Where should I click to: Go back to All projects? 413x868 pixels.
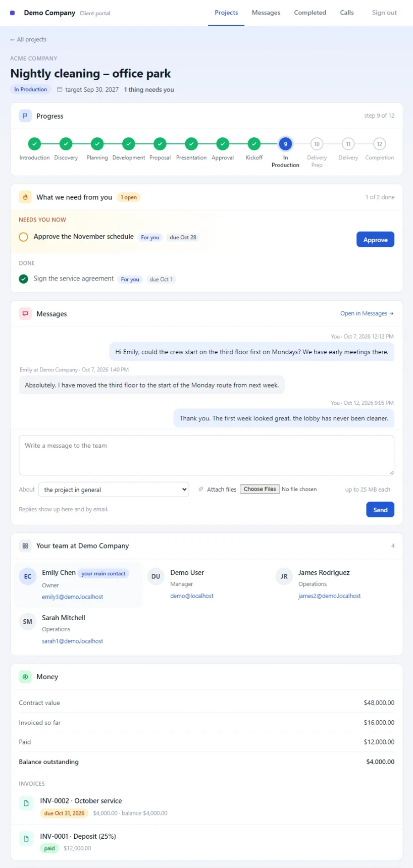pyautogui.click(x=28, y=39)
